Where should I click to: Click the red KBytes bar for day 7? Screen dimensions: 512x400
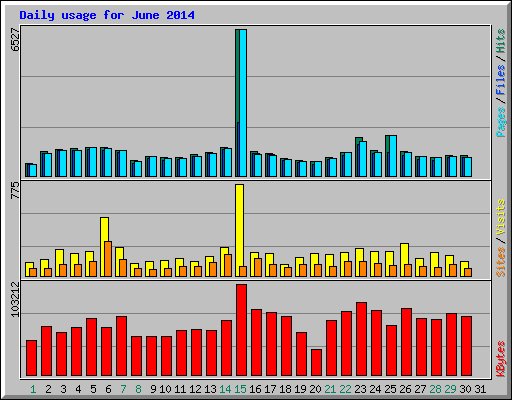coord(121,346)
